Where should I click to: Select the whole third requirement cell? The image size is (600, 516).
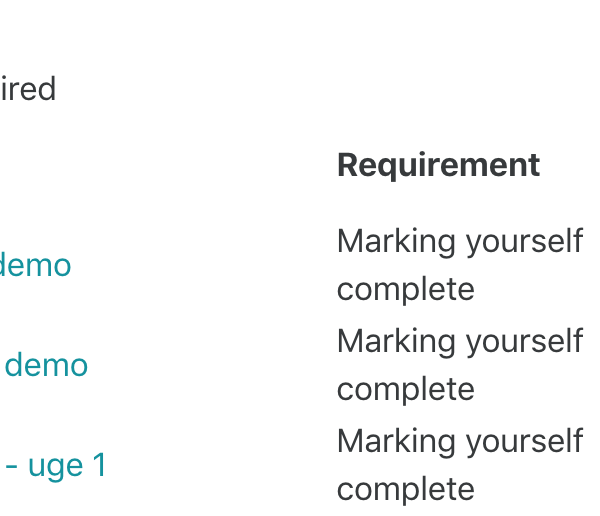pyautogui.click(x=460, y=466)
